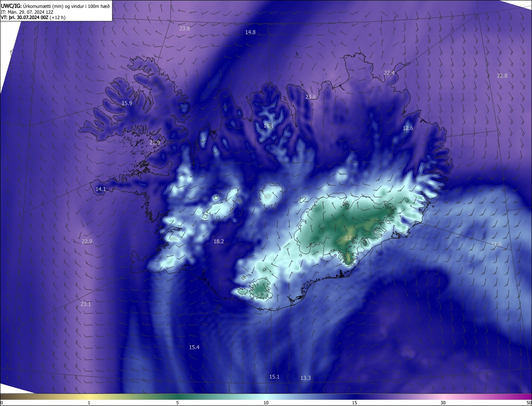Click the 23.1 value label
Viewport: 532px width, 406px height.
(86, 304)
